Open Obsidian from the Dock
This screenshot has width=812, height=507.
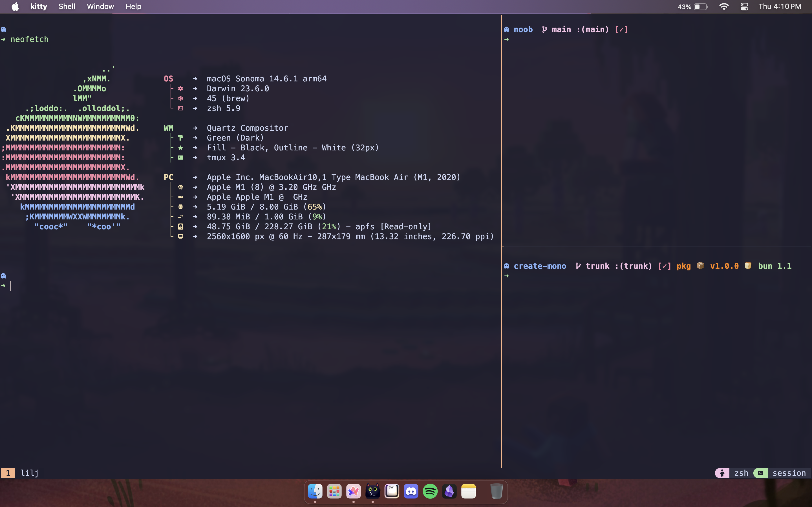point(449,492)
